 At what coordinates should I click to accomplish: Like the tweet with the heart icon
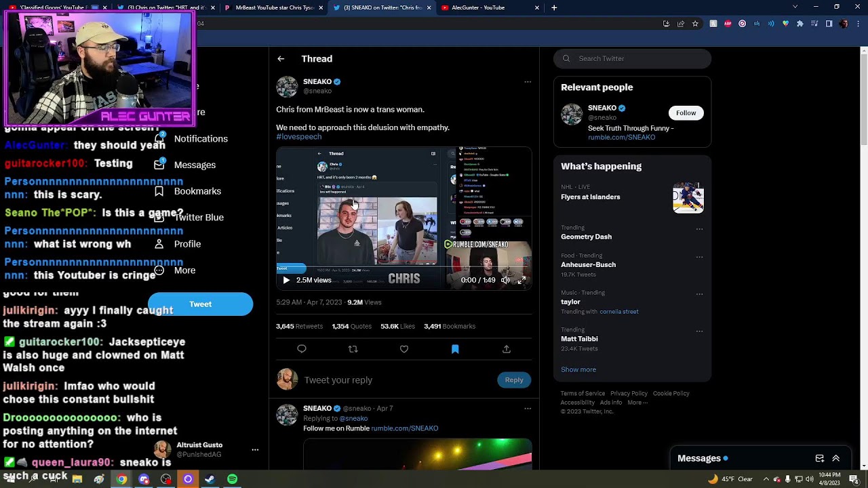click(404, 349)
